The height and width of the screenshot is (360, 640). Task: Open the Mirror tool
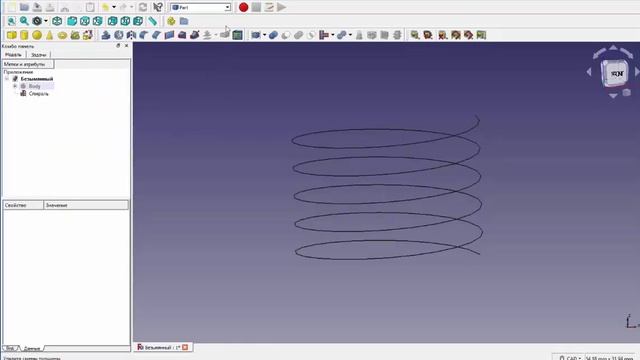click(131, 35)
